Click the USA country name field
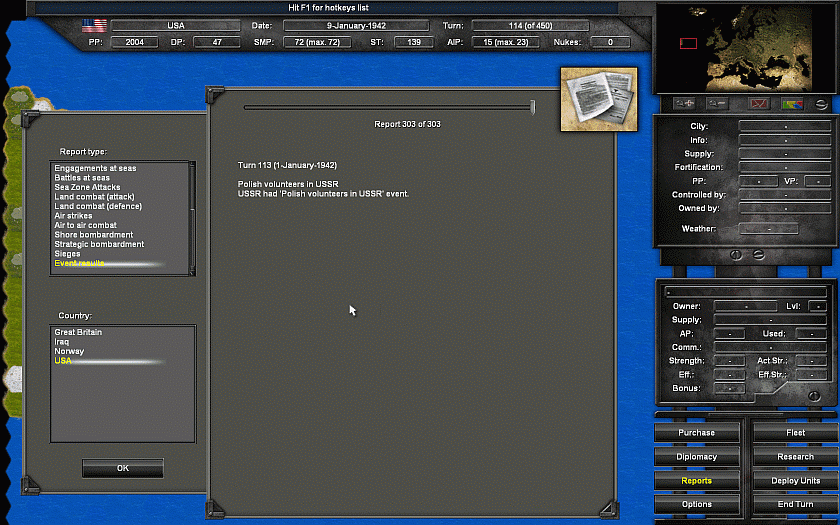The image size is (840, 525). click(x=176, y=26)
